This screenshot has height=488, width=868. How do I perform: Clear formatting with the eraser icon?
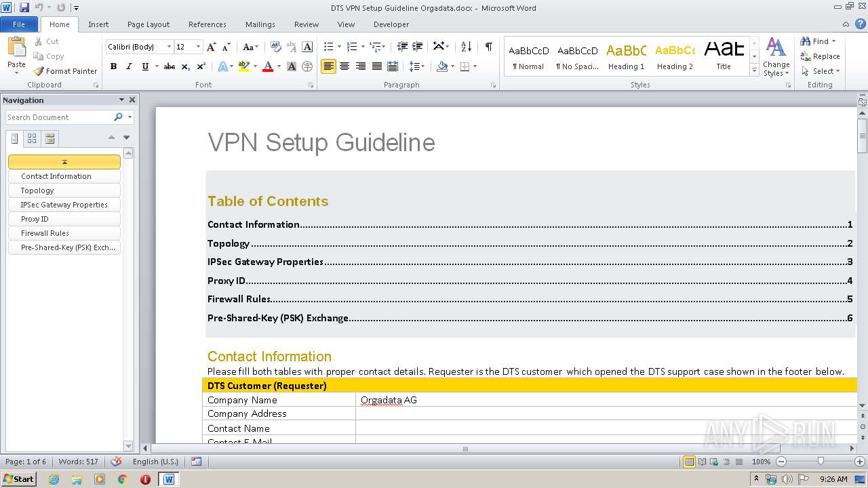(x=275, y=47)
